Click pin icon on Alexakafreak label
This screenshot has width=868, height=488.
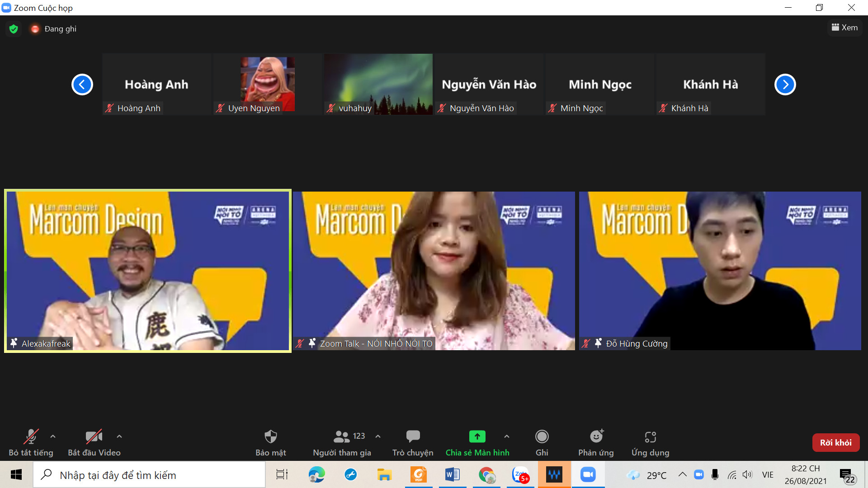(x=14, y=343)
